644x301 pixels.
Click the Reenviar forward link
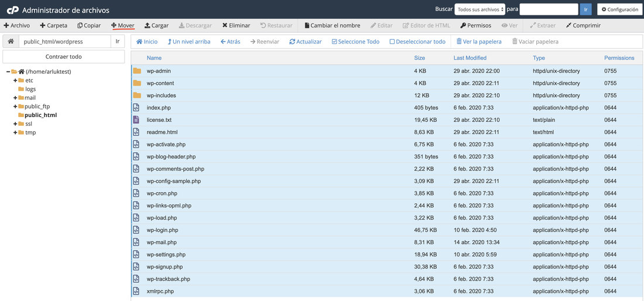[265, 42]
